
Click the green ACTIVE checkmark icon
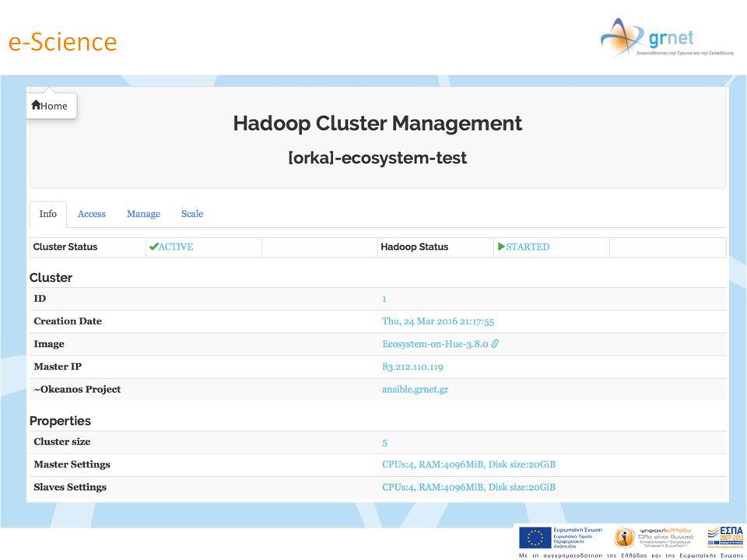[x=153, y=247]
